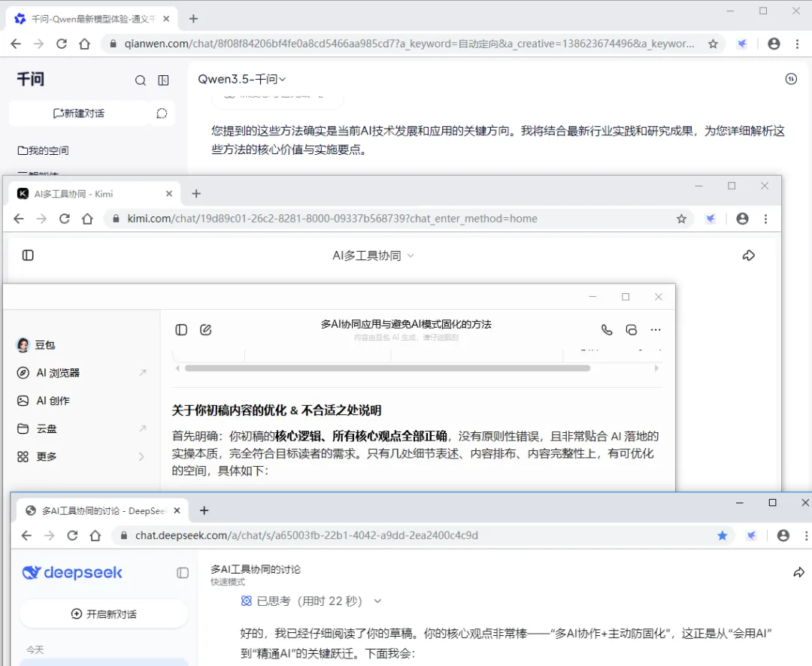Select the AI多工具协同 - Kimi tab
This screenshot has width=812, height=666.
[x=93, y=194]
